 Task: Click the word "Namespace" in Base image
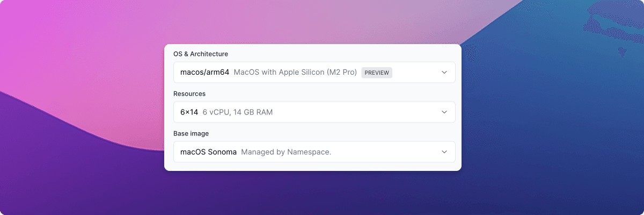tap(308, 152)
